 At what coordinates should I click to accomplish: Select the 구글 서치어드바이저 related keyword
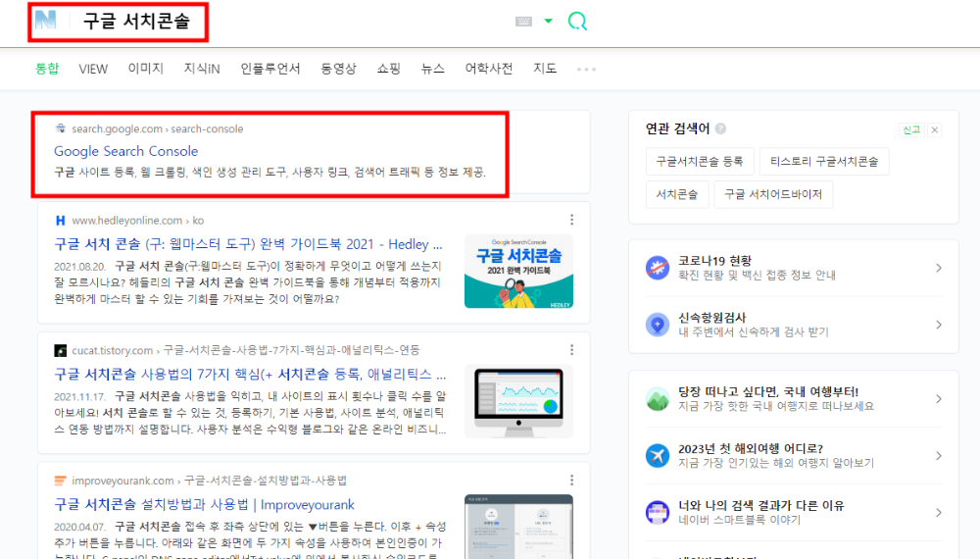pos(773,194)
